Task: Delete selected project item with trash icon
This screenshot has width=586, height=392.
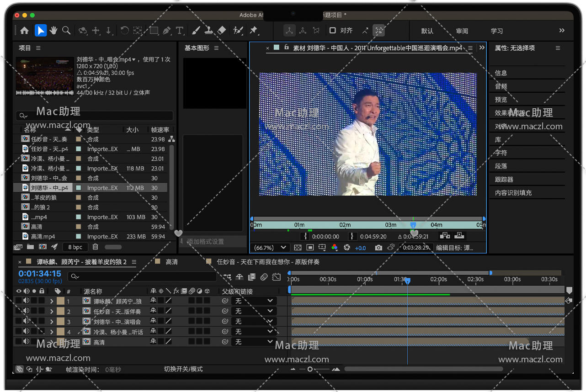Action: point(95,247)
